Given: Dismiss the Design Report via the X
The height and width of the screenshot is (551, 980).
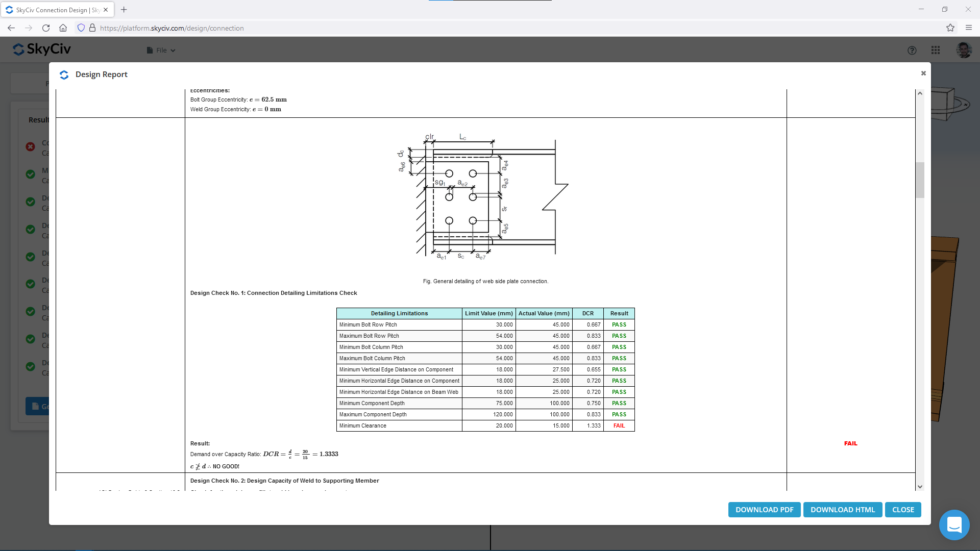Looking at the screenshot, I should [923, 73].
